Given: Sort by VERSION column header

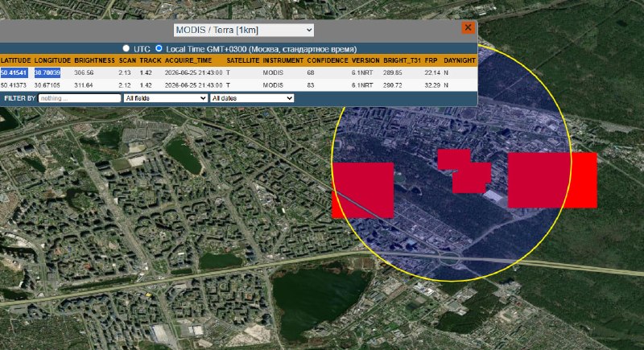Looking at the screenshot, I should 365,60.
